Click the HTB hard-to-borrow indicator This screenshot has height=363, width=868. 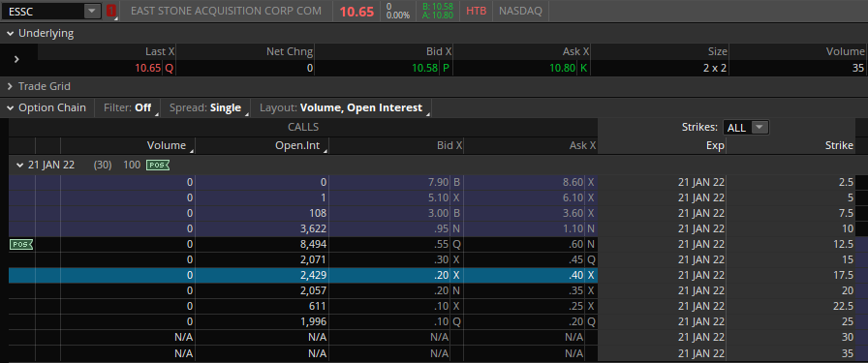click(x=476, y=11)
